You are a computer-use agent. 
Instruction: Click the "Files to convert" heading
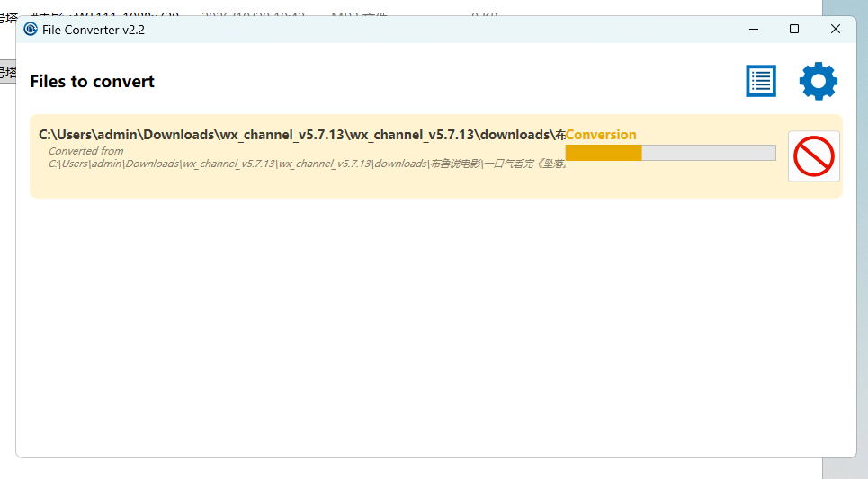(92, 81)
